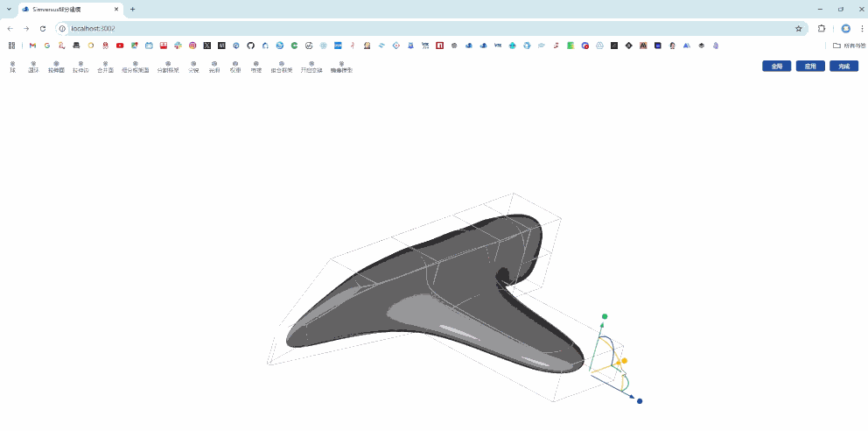868x431 pixels.
Task: Click the green gizmo axis handle
Action: coord(605,316)
